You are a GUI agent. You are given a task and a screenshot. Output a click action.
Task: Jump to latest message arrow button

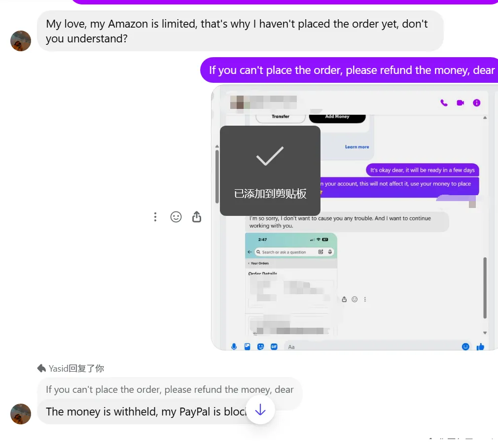(260, 410)
